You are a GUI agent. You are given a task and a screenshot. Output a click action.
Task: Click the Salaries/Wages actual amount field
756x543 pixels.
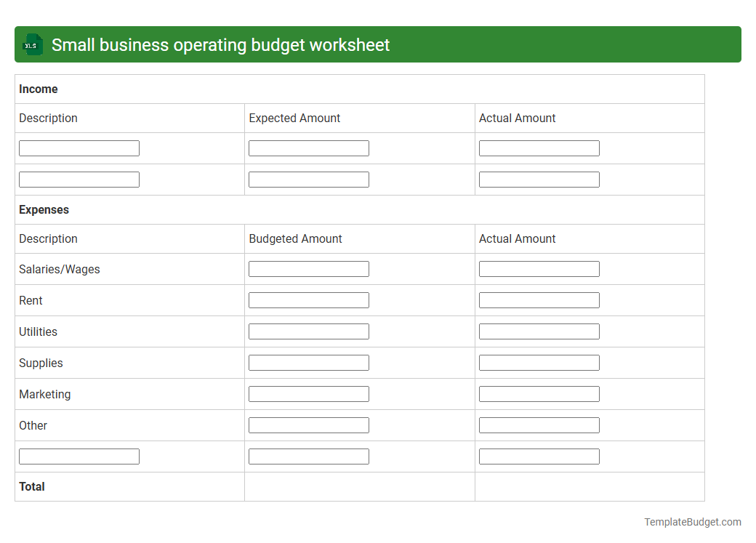tap(539, 268)
